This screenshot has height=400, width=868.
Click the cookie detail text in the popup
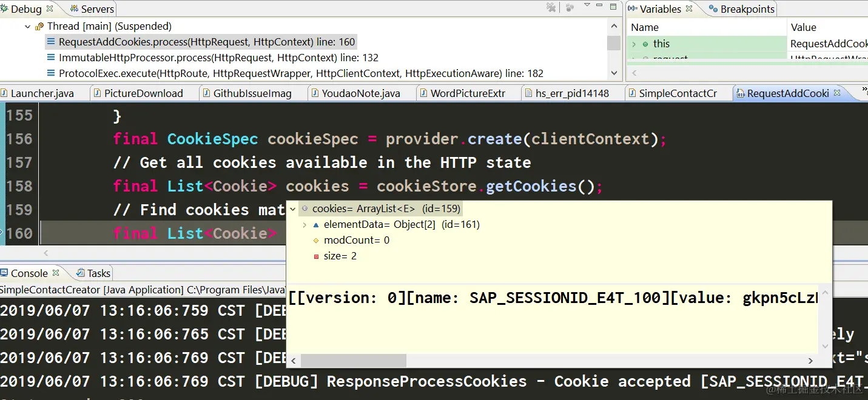[553, 298]
